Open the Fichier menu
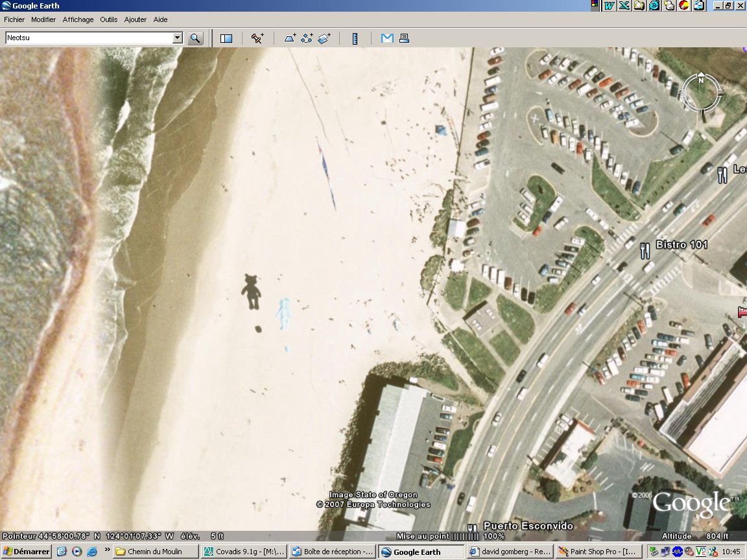 click(x=14, y=19)
